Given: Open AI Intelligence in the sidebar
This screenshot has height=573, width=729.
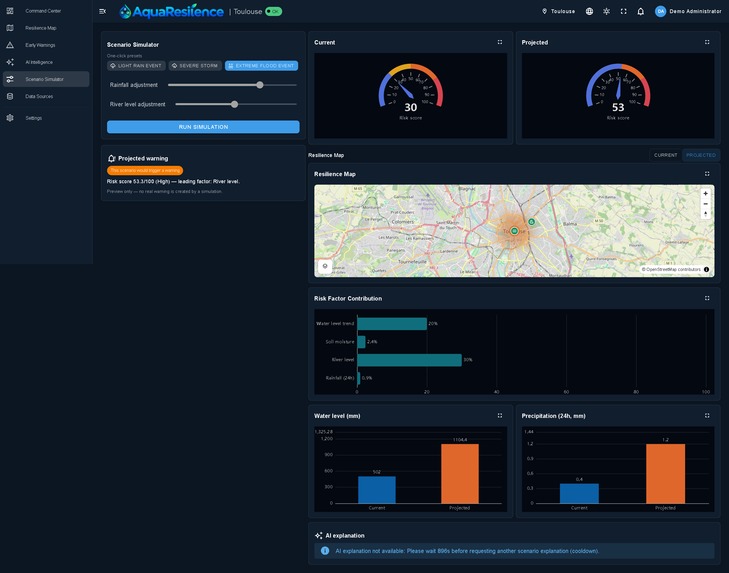Looking at the screenshot, I should click(x=46, y=62).
